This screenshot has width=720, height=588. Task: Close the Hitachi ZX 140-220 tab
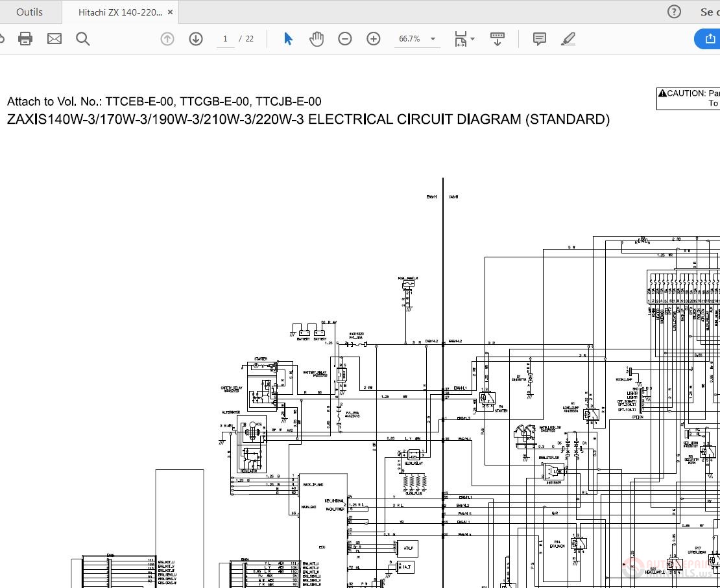(x=171, y=12)
